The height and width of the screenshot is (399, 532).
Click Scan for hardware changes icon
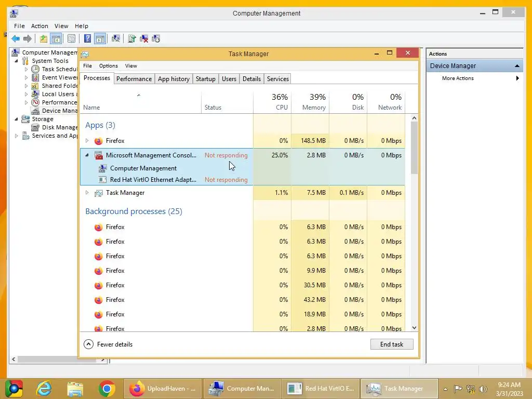pos(116,38)
